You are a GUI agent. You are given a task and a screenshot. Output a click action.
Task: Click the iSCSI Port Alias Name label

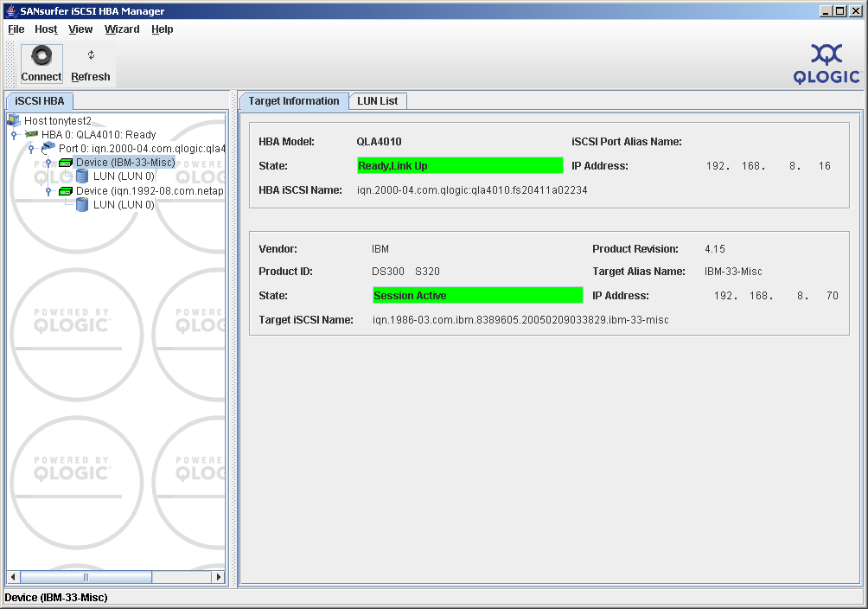627,142
